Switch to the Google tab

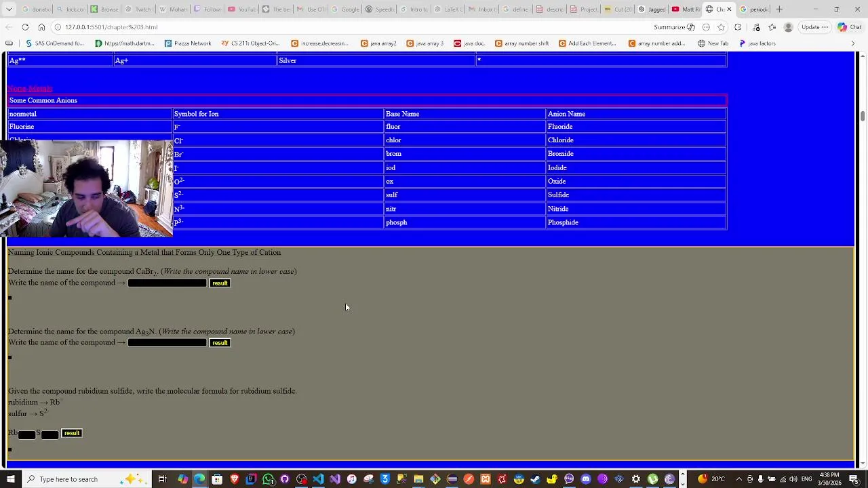[x=345, y=9]
